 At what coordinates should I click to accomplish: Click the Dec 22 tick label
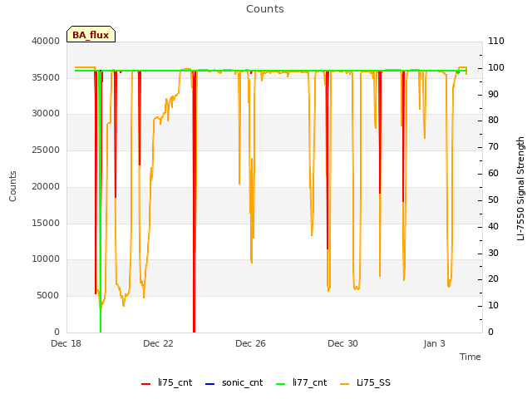pos(158,343)
